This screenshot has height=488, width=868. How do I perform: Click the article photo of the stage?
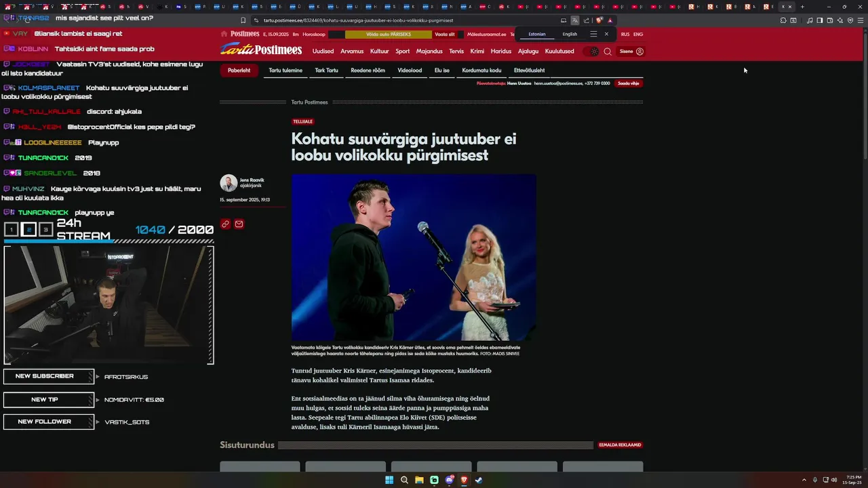click(414, 258)
